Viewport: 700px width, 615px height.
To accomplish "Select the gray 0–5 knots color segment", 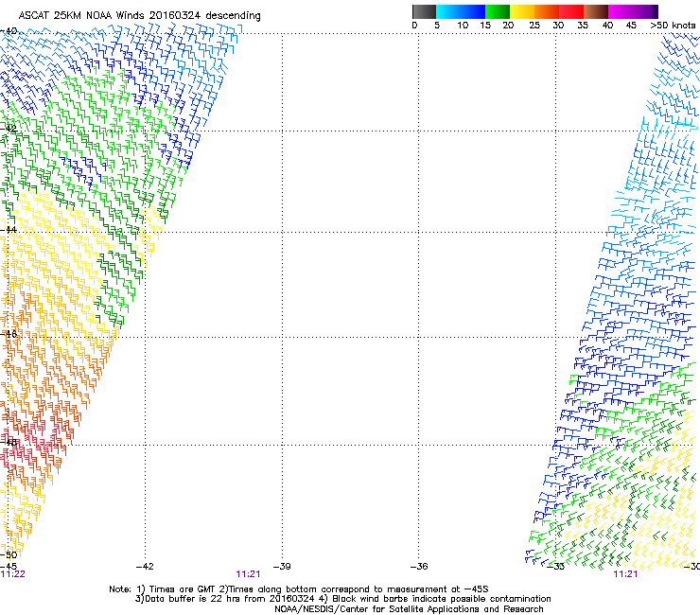I will [424, 11].
